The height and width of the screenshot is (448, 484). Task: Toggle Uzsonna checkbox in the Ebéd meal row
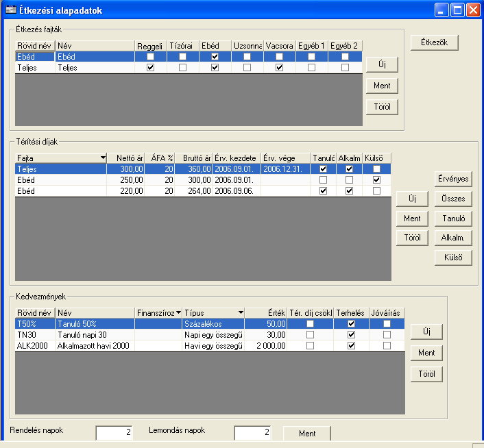coord(247,56)
